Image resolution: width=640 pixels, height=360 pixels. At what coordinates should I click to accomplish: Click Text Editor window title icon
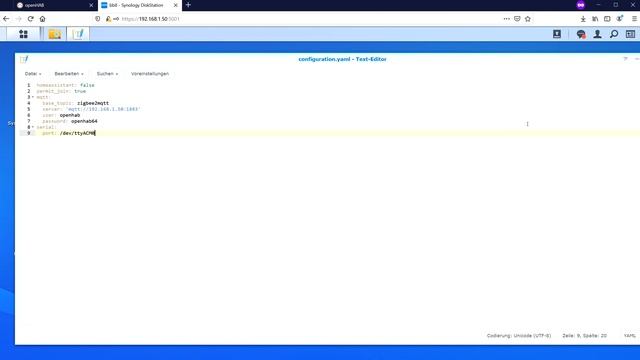click(24, 59)
